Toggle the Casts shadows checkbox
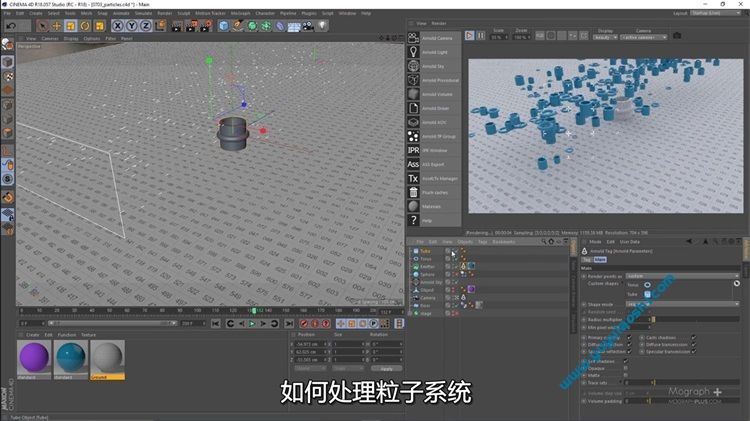 point(694,337)
